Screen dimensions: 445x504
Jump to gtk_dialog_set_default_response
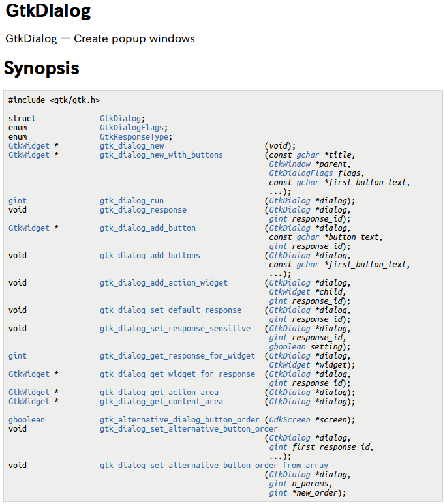click(x=170, y=310)
